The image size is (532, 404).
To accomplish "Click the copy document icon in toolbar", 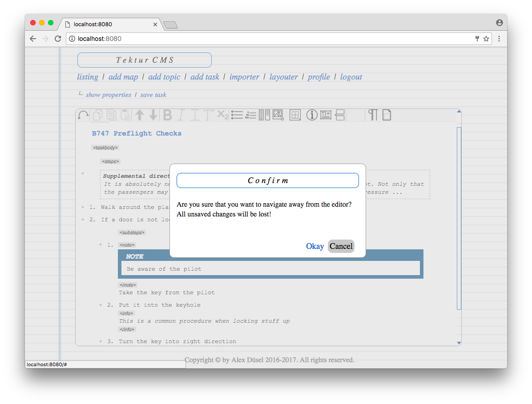I will coord(111,115).
